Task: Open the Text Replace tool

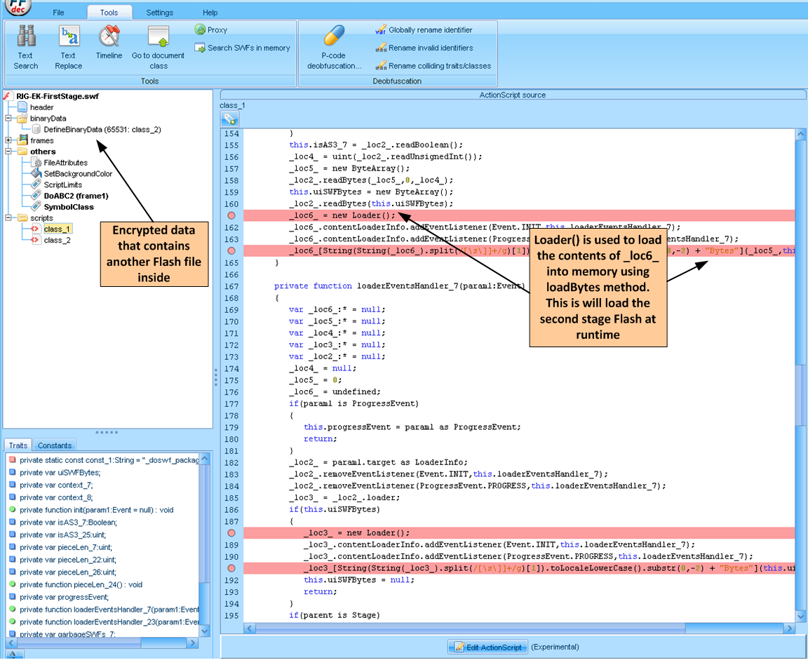Action: [x=68, y=46]
